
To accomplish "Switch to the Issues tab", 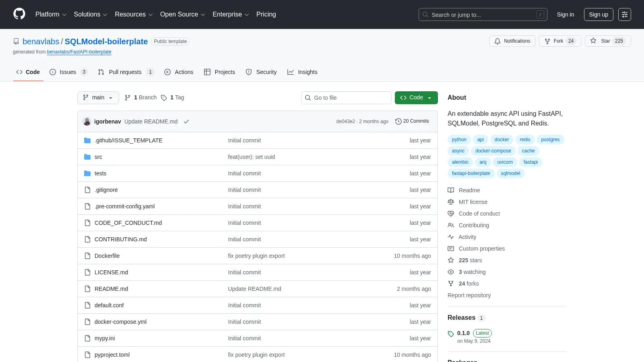I will (x=68, y=72).
